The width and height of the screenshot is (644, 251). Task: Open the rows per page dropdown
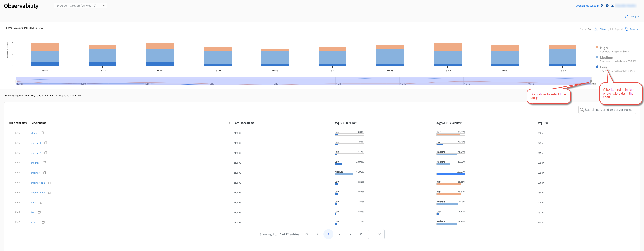point(376,234)
